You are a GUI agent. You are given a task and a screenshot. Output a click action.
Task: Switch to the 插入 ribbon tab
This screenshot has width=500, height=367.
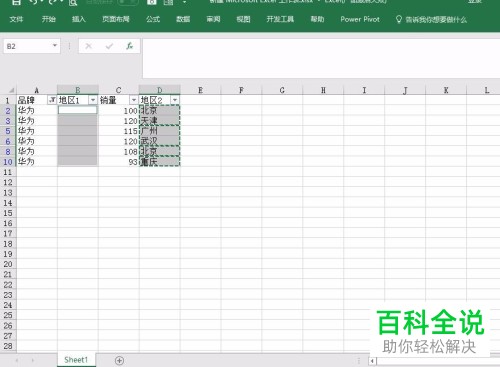point(79,19)
